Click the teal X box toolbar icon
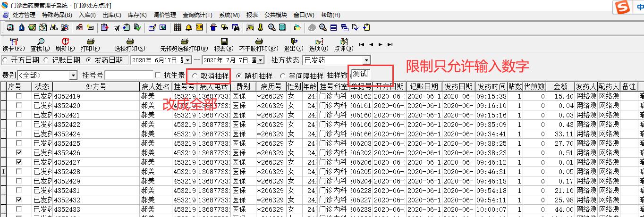Viewport: 644px width, 217px height. tap(282, 27)
